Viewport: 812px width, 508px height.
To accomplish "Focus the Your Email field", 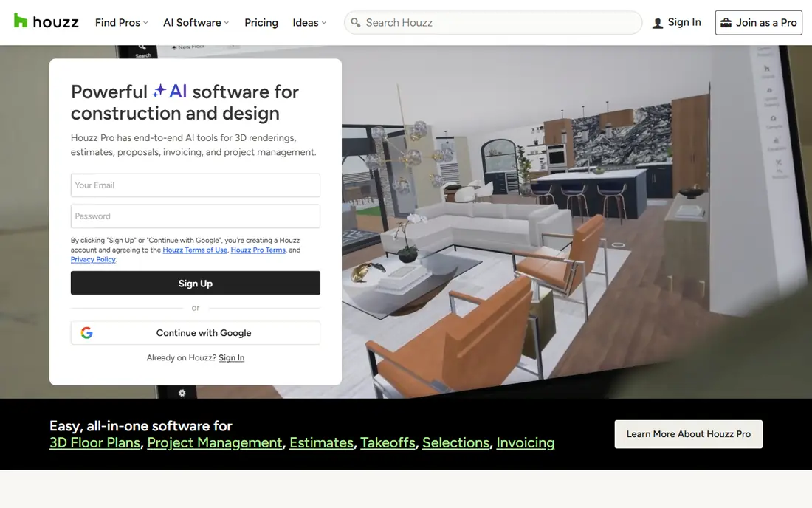I will [195, 185].
